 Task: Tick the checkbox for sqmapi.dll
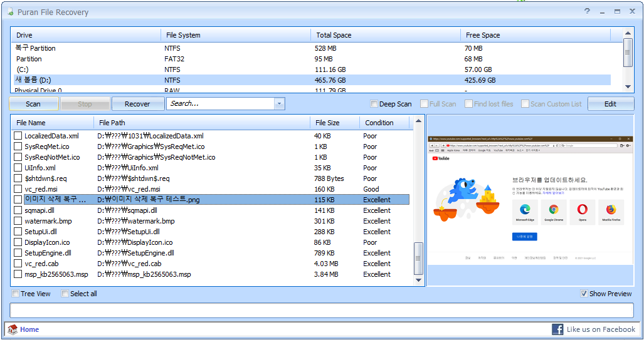[x=18, y=210]
